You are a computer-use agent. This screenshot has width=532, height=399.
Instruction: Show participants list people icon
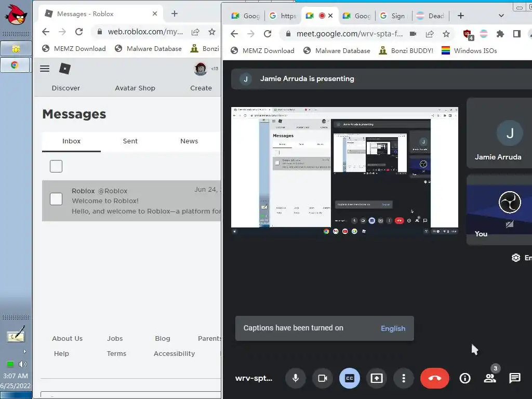point(490,378)
